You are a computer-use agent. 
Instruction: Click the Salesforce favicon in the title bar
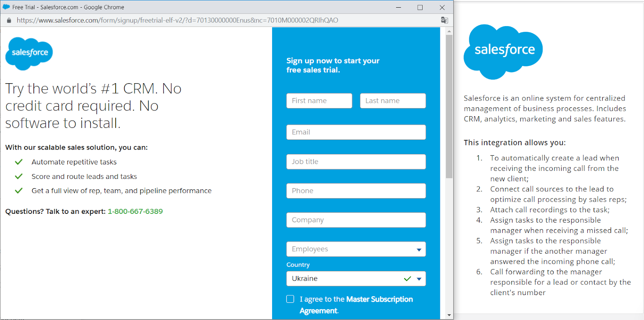click(x=6, y=7)
